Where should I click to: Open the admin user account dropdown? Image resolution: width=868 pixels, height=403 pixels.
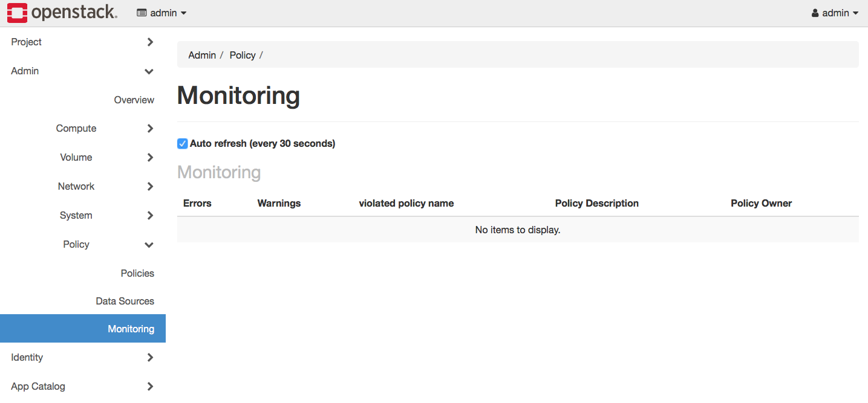tap(835, 13)
